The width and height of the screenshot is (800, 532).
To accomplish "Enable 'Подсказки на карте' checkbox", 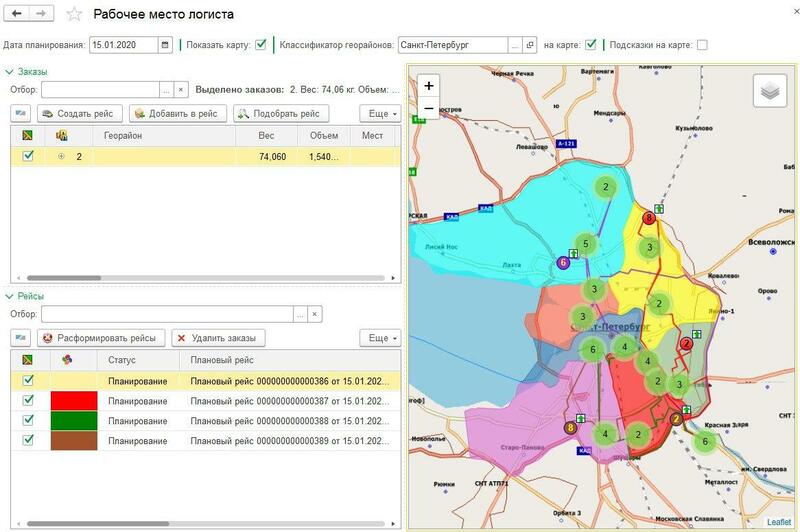I will (702, 45).
